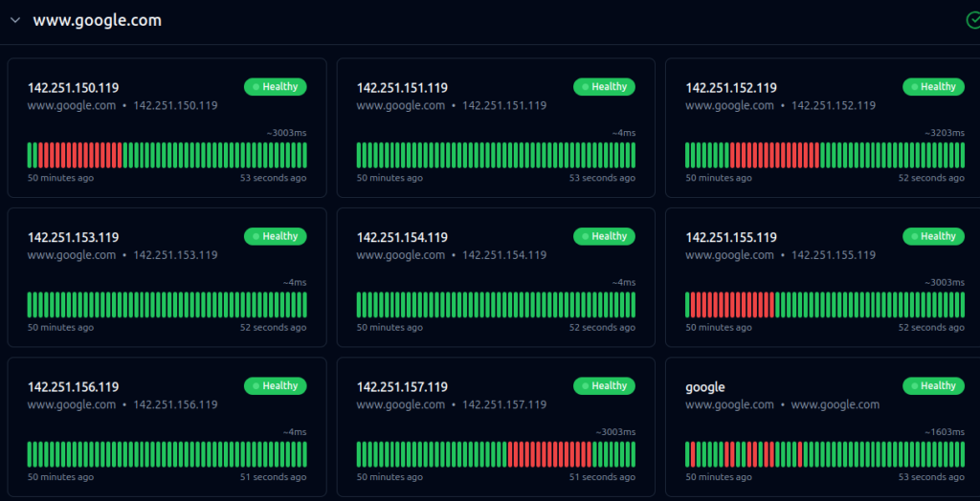The width and height of the screenshot is (980, 501).
Task: Open the google card title
Action: (705, 387)
